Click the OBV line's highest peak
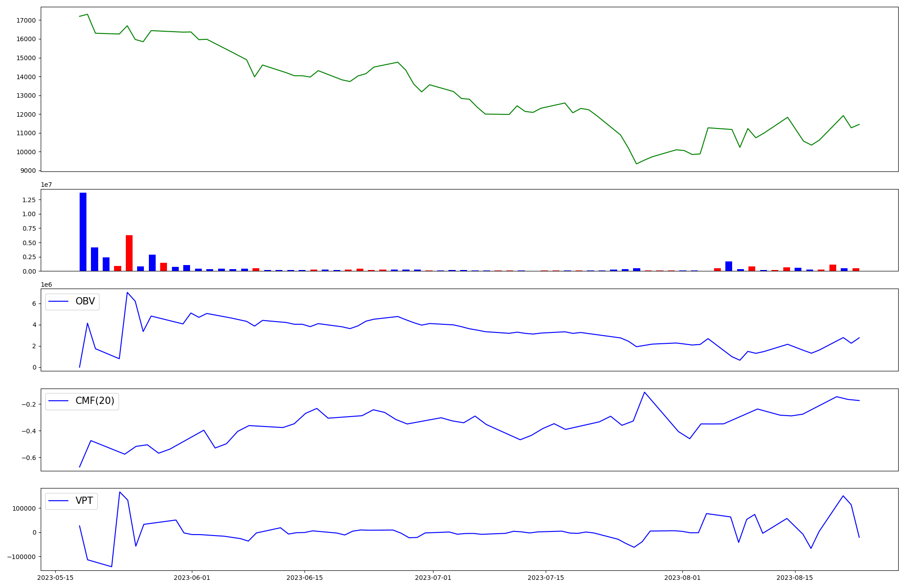Image resolution: width=905 pixels, height=588 pixels. (x=127, y=292)
